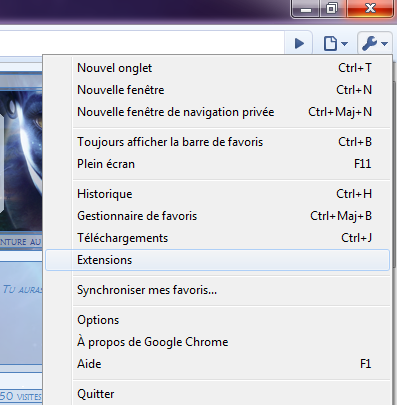The height and width of the screenshot is (405, 397).
Task: Open the wrench tools menu
Action: pos(375,43)
